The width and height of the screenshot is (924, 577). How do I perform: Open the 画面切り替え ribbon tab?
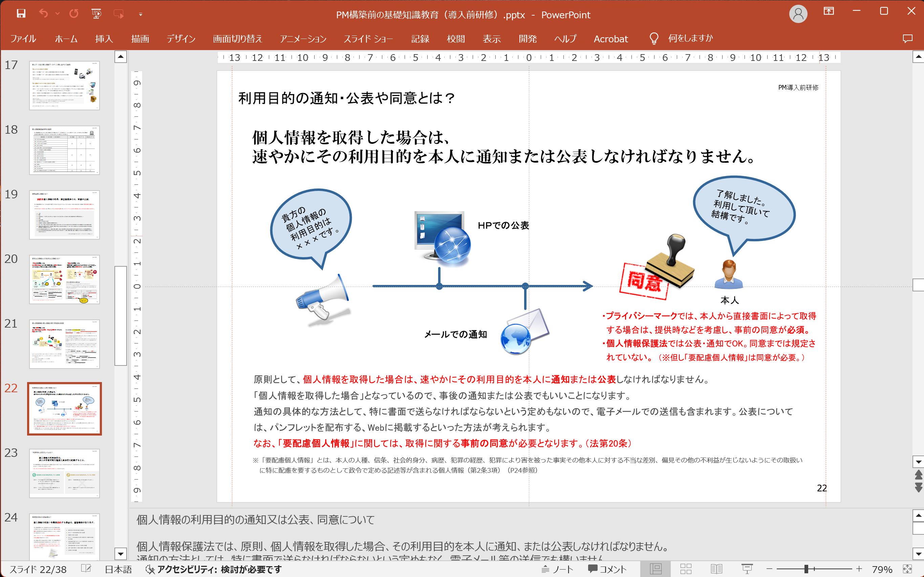point(237,39)
